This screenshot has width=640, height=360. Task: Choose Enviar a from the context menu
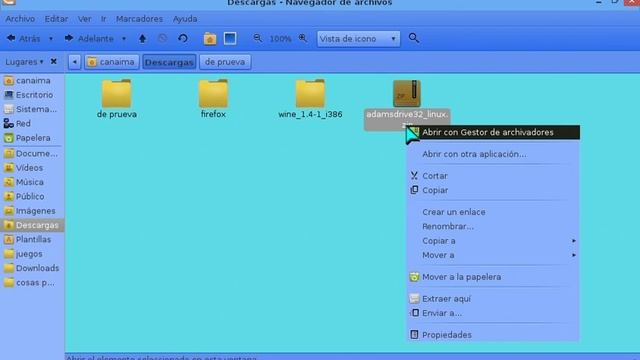(493, 313)
